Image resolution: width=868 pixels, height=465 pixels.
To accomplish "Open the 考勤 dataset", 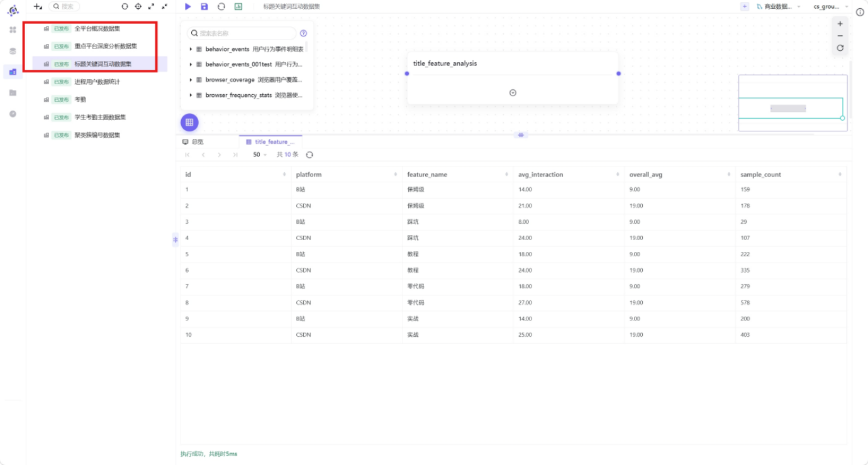I will point(81,99).
